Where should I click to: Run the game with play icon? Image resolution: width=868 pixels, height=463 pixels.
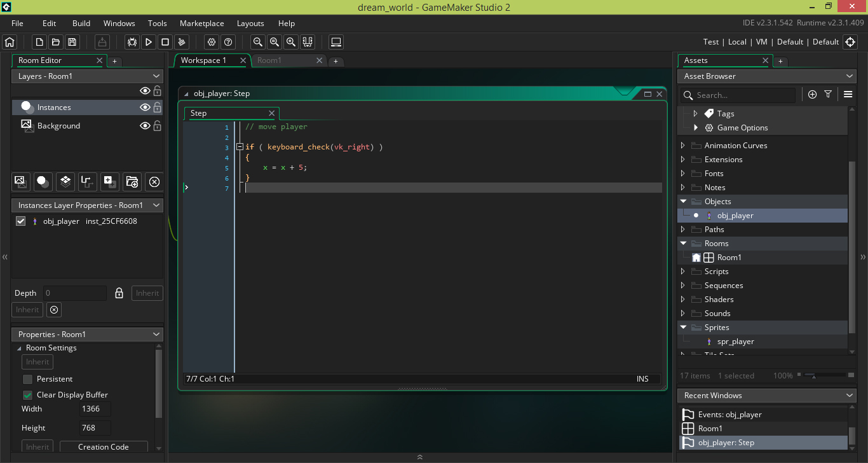pyautogui.click(x=149, y=42)
